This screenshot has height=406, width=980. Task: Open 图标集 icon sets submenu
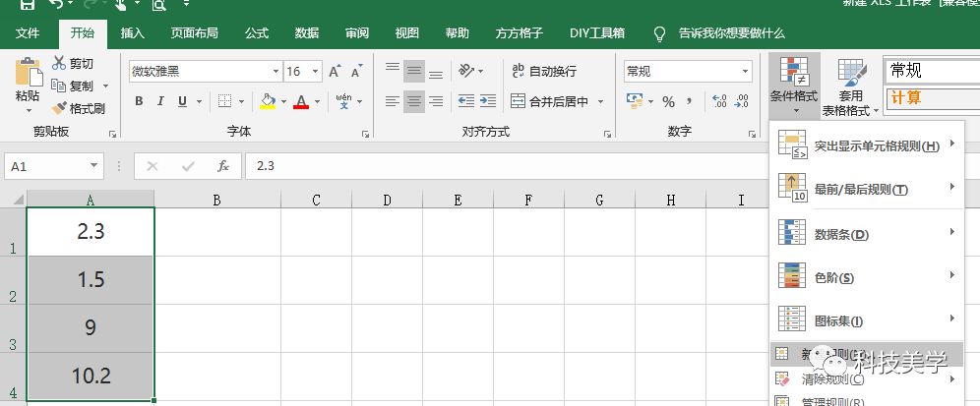pyautogui.click(x=867, y=319)
